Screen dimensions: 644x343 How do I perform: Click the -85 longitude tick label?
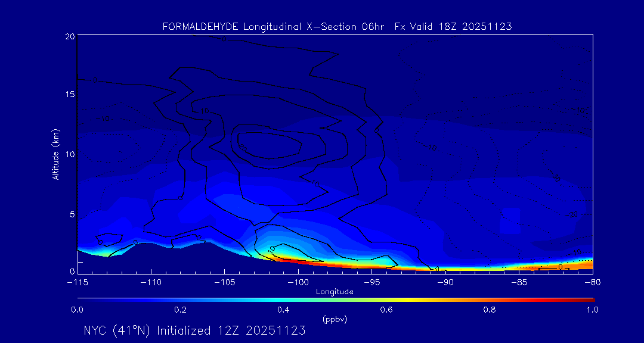(x=519, y=283)
